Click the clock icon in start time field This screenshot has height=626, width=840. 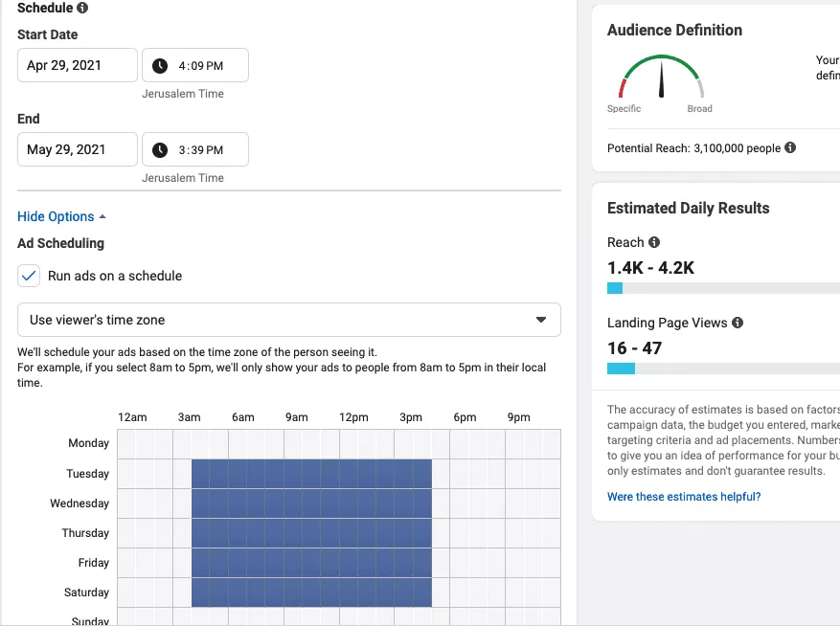[160, 65]
